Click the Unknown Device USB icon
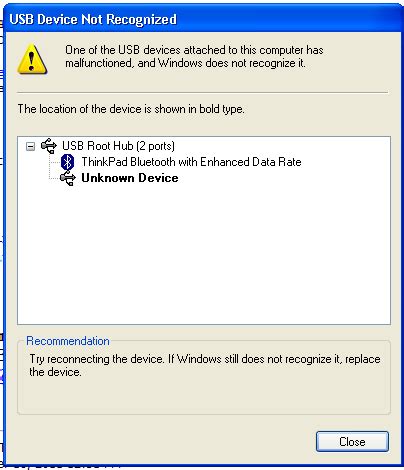This screenshot has width=404, height=470. coord(68,178)
